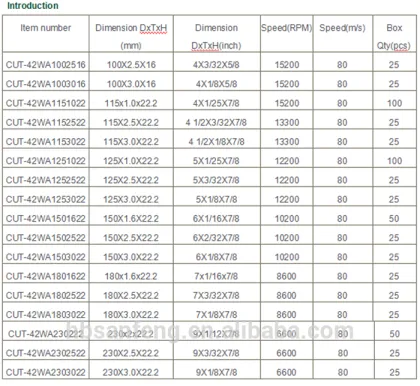420x386 pixels.
Task: Select dimension cell 230X2.5X22.2
Action: click(x=131, y=353)
